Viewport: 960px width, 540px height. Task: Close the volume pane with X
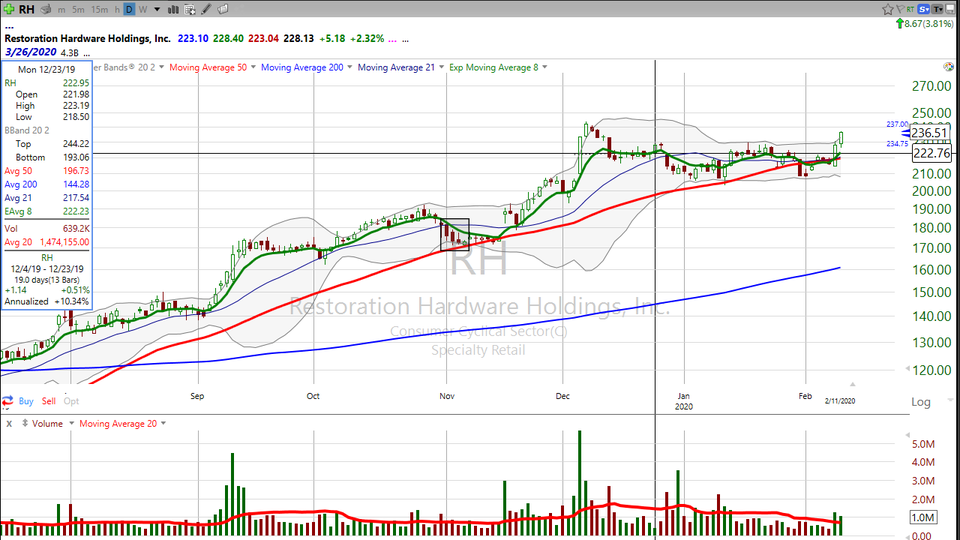click(9, 424)
